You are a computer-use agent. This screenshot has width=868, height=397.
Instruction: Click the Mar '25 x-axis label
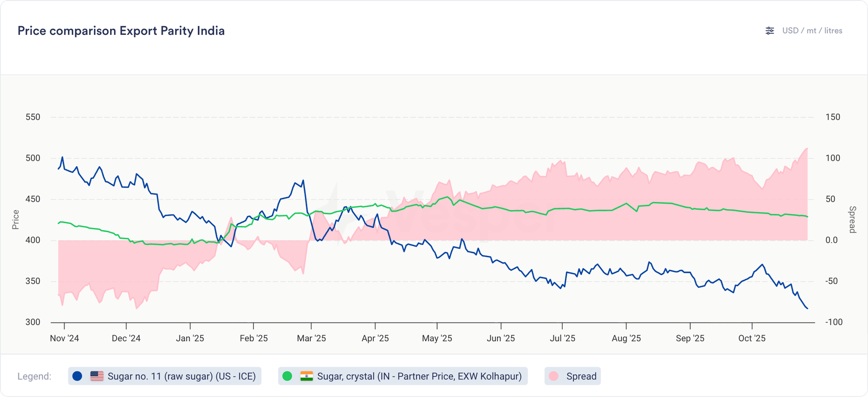click(x=311, y=338)
